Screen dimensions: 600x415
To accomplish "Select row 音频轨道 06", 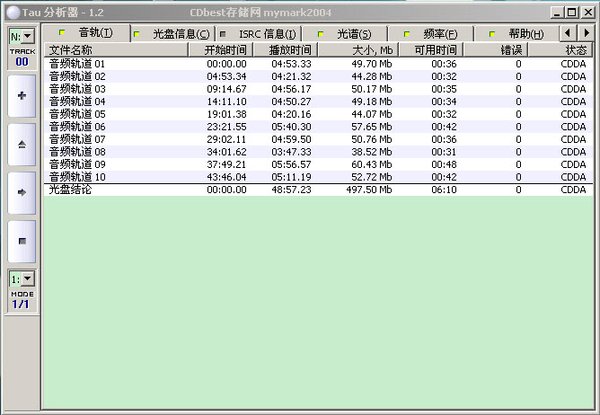I will (318, 127).
